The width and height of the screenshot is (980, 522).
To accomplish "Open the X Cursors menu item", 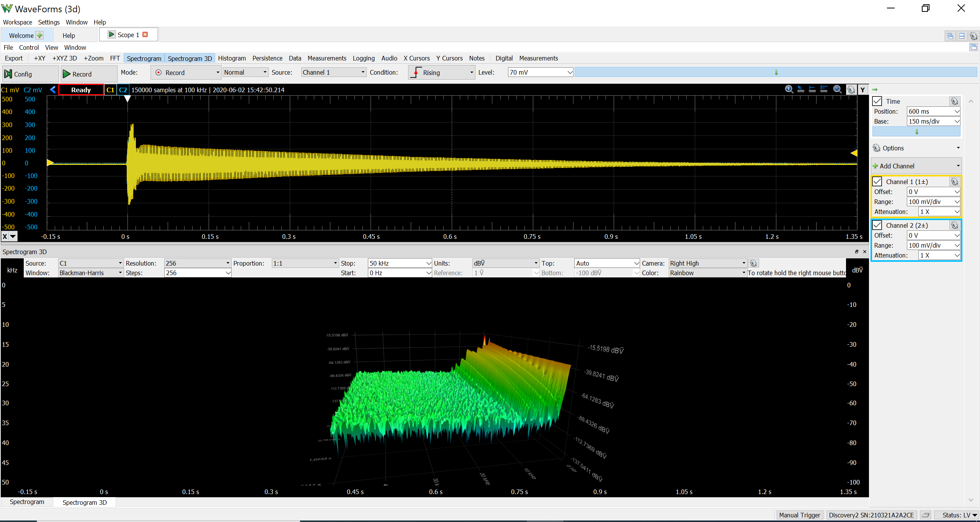I will click(x=416, y=58).
